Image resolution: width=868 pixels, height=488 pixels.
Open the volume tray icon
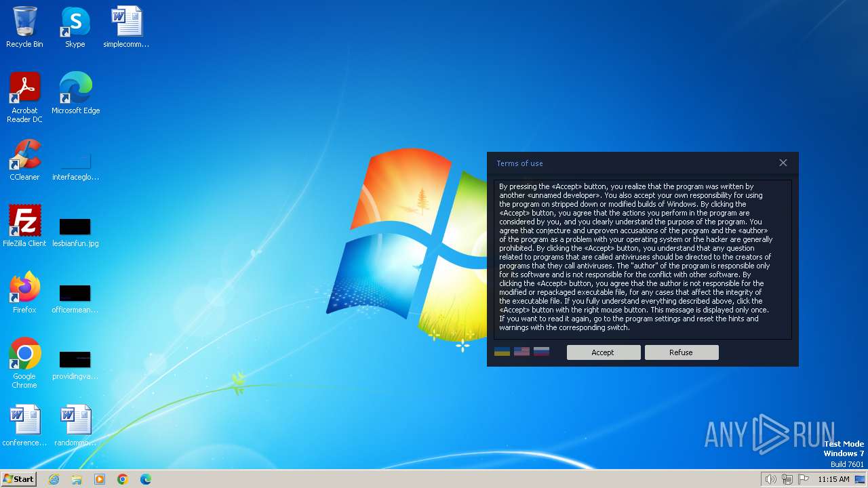pyautogui.click(x=770, y=479)
